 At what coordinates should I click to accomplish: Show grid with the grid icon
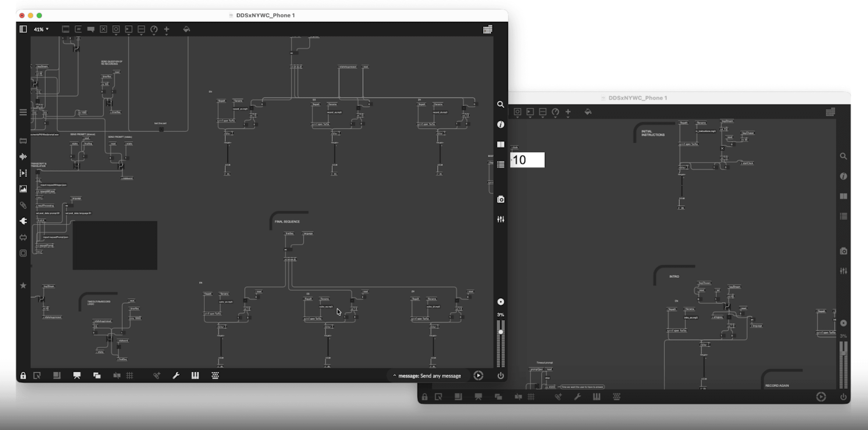pos(130,375)
